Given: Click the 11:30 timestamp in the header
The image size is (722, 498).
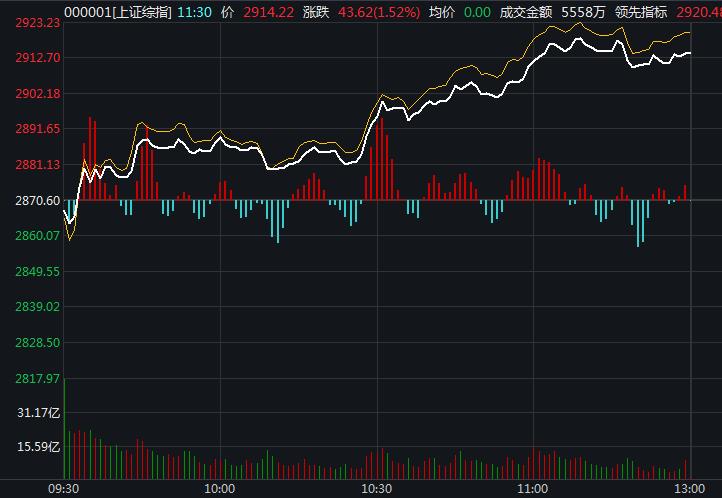Looking at the screenshot, I should click(x=195, y=11).
